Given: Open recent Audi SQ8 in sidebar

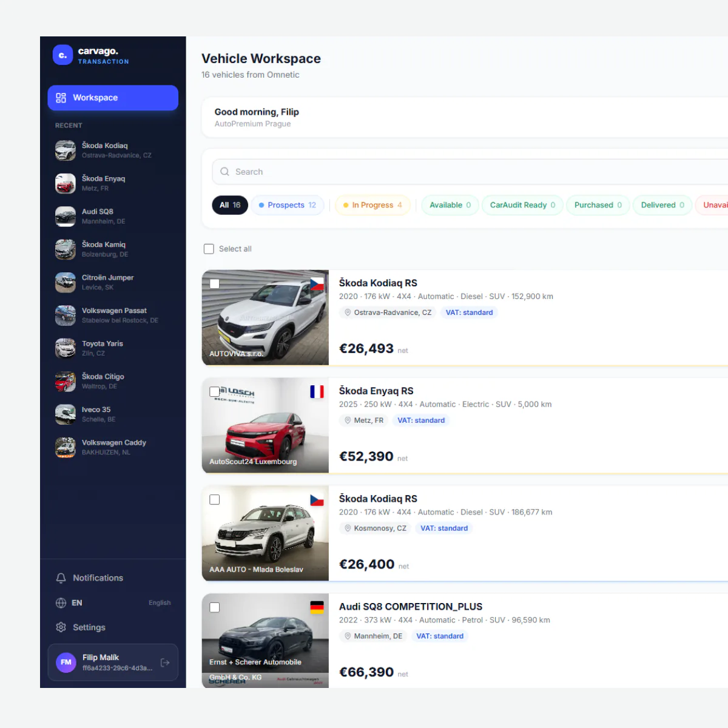Looking at the screenshot, I should coord(113,216).
